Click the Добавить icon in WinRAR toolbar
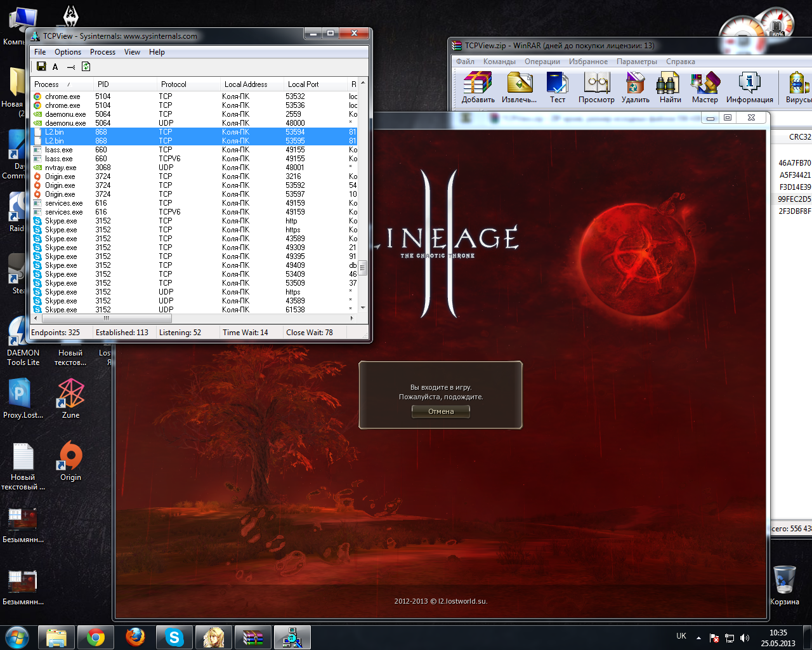812x650 pixels. 478,88
